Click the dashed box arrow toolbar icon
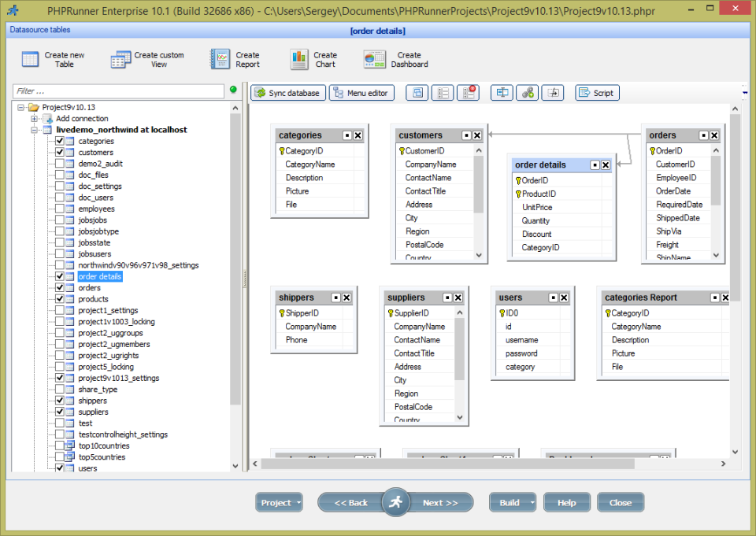Image resolution: width=756 pixels, height=536 pixels. [x=553, y=93]
